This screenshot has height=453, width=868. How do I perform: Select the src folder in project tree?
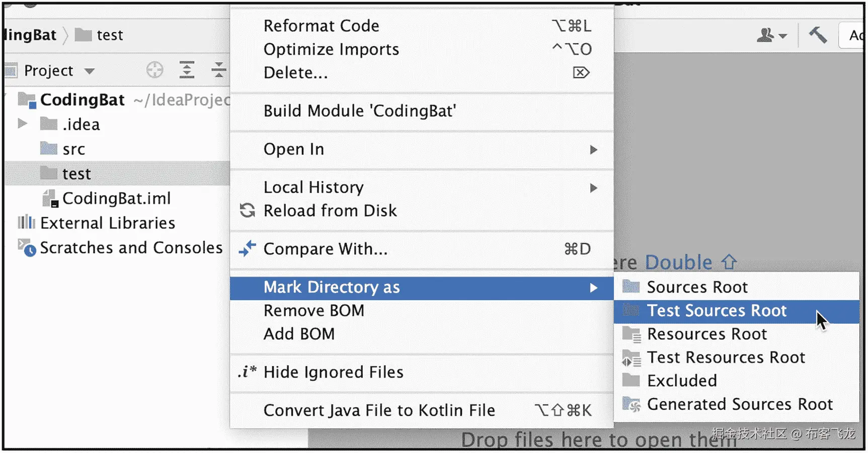[73, 149]
